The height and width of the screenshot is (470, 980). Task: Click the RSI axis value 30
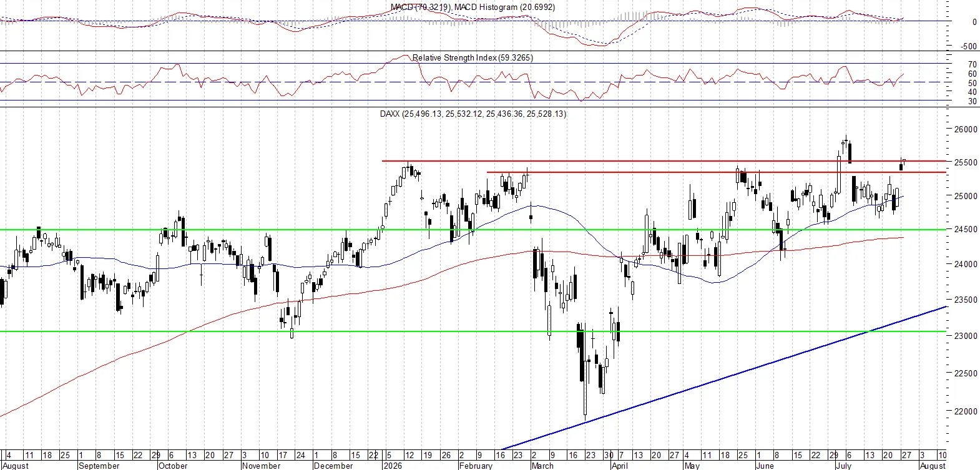pyautogui.click(x=973, y=101)
